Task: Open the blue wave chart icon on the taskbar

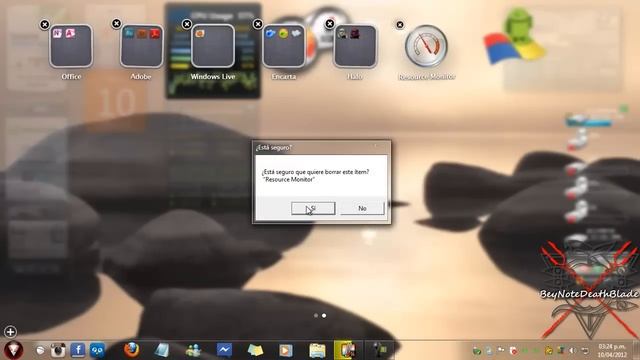Action: [224, 350]
